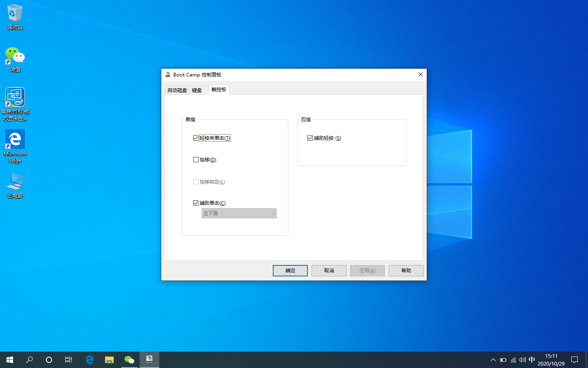Click the speaker volume icon in the tray

tap(522, 359)
